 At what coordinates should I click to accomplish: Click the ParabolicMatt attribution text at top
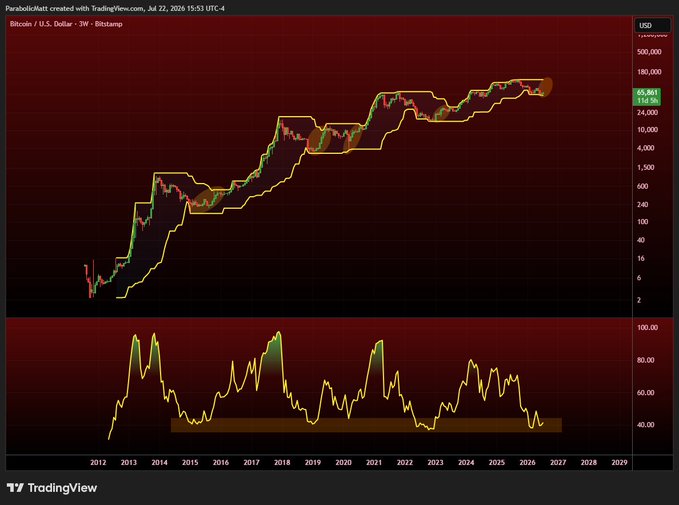coord(115,8)
